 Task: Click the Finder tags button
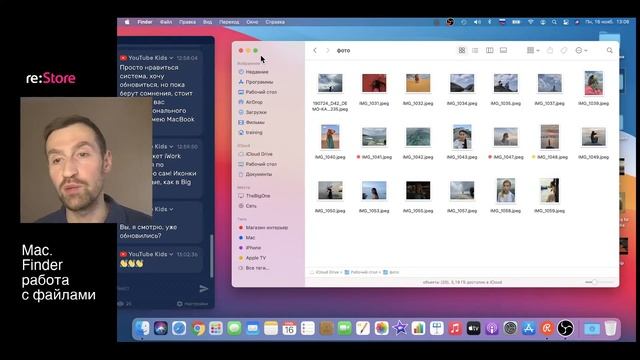click(x=564, y=50)
